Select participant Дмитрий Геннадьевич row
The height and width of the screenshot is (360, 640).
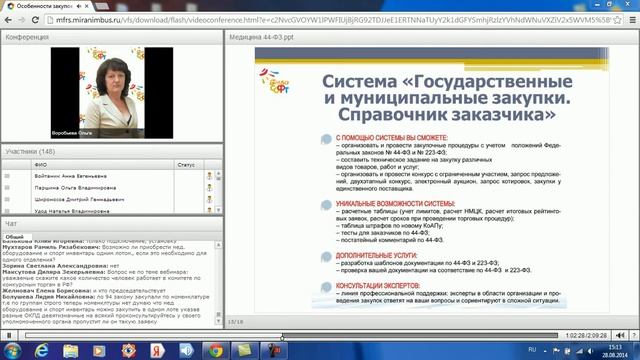tap(108, 200)
